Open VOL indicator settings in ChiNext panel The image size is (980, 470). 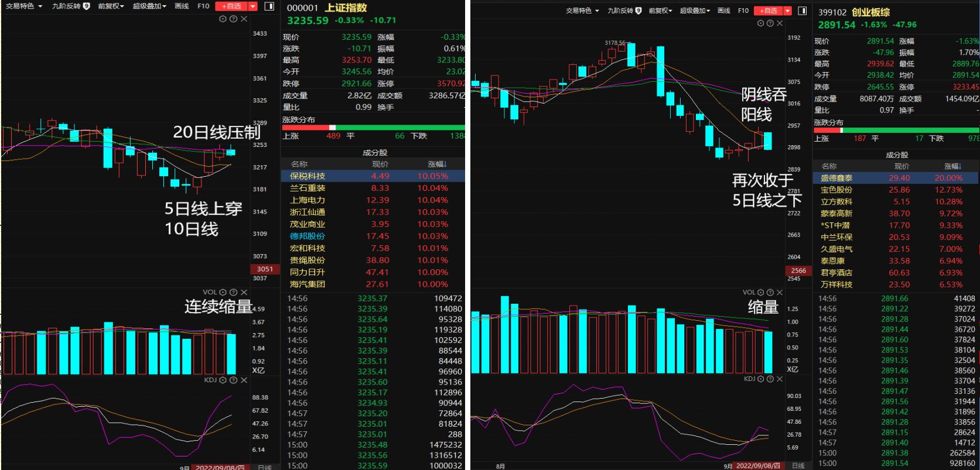point(761,292)
